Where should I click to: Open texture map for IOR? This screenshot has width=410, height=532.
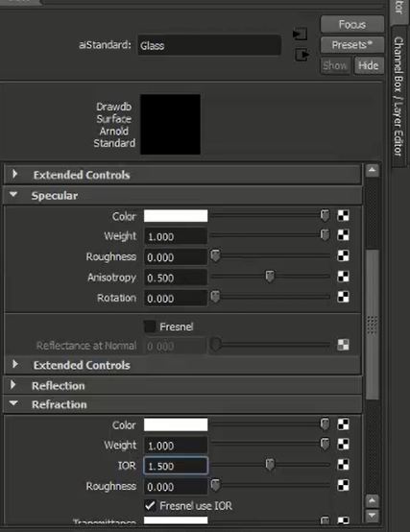[343, 465]
